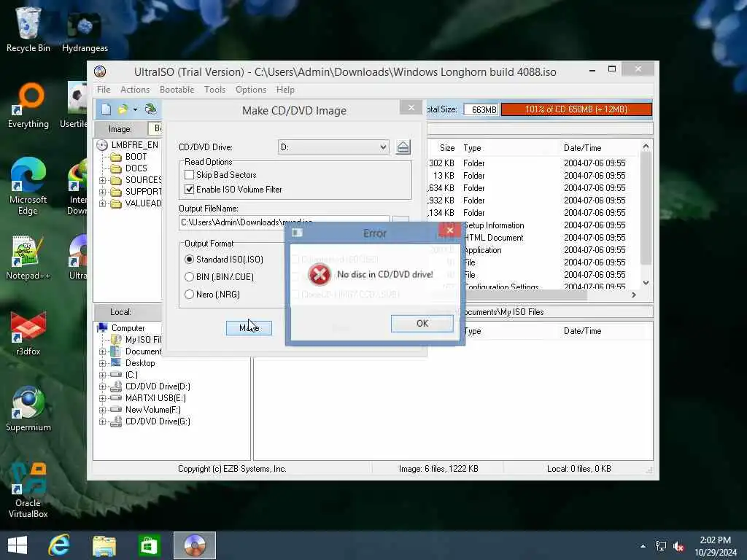Open Recycle Bin on desktop
The image size is (747, 560).
click(x=28, y=28)
